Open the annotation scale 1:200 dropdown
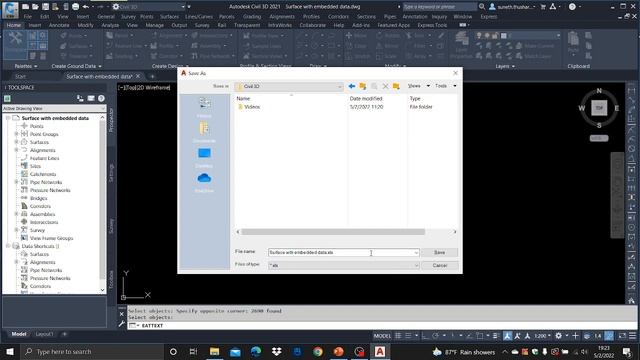The image size is (640, 360). (x=542, y=336)
